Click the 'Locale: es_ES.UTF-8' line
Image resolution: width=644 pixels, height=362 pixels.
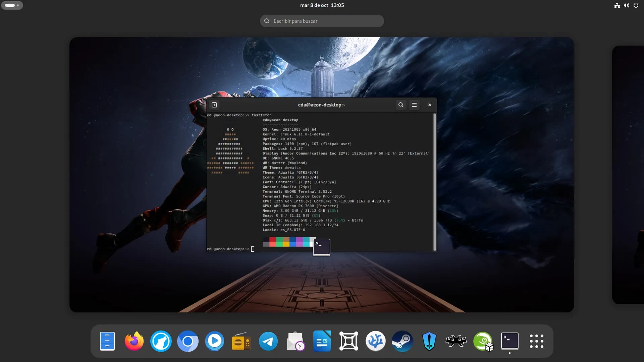(284, 230)
